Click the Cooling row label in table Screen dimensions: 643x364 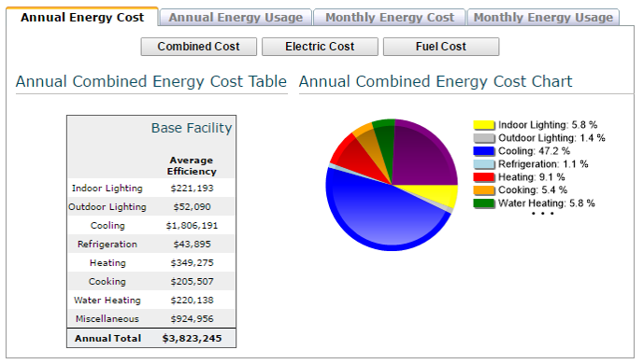(107, 226)
